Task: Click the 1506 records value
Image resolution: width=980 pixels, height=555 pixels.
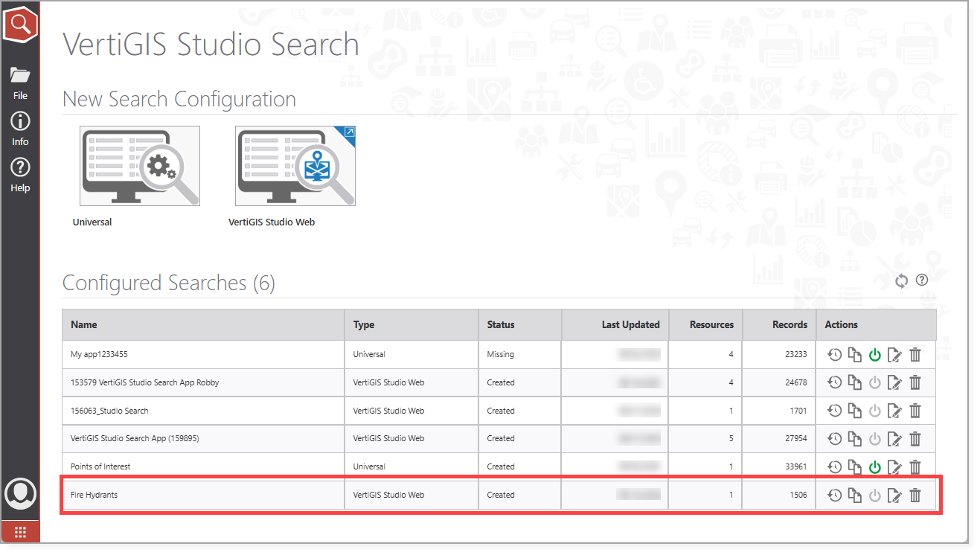Action: (x=798, y=495)
